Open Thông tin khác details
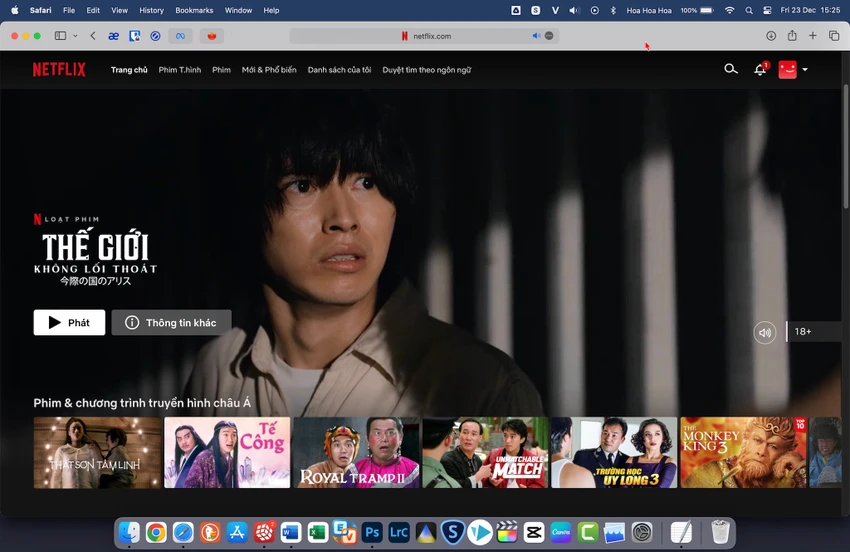The image size is (850, 552). [x=171, y=323]
